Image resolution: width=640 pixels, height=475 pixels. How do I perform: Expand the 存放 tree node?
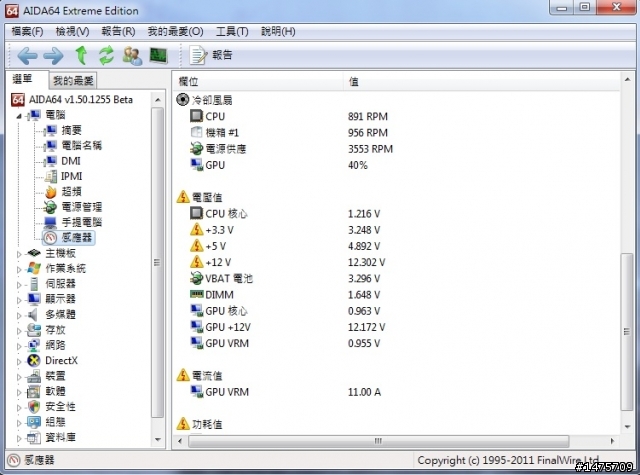tap(19, 331)
